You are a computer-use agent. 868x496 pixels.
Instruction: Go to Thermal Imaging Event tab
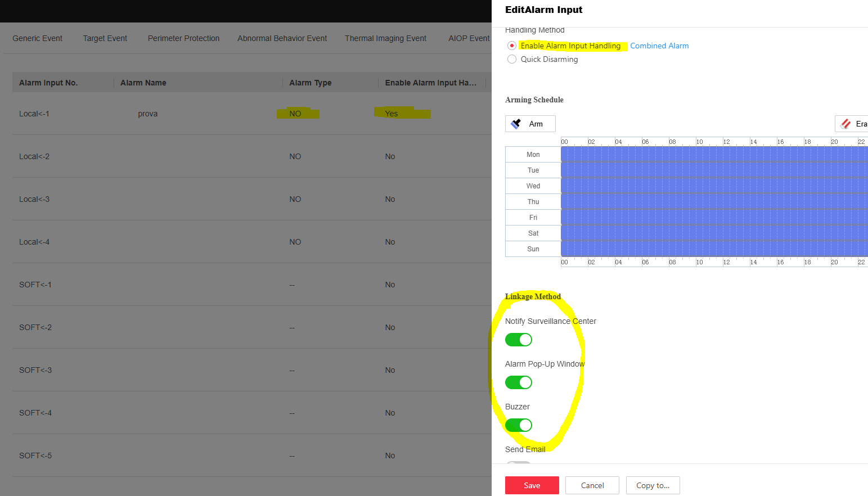(385, 38)
